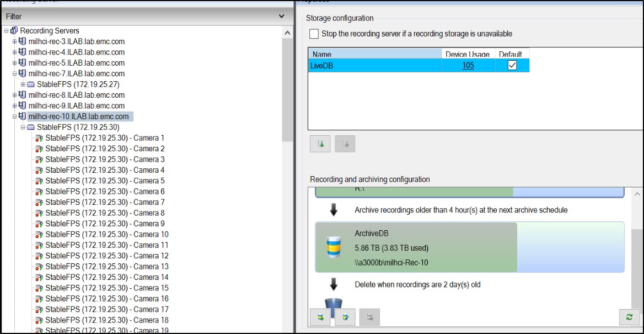Viewport: 644px width, 334px height.
Task: Click the Camera 5 camera icon
Action: click(40, 181)
